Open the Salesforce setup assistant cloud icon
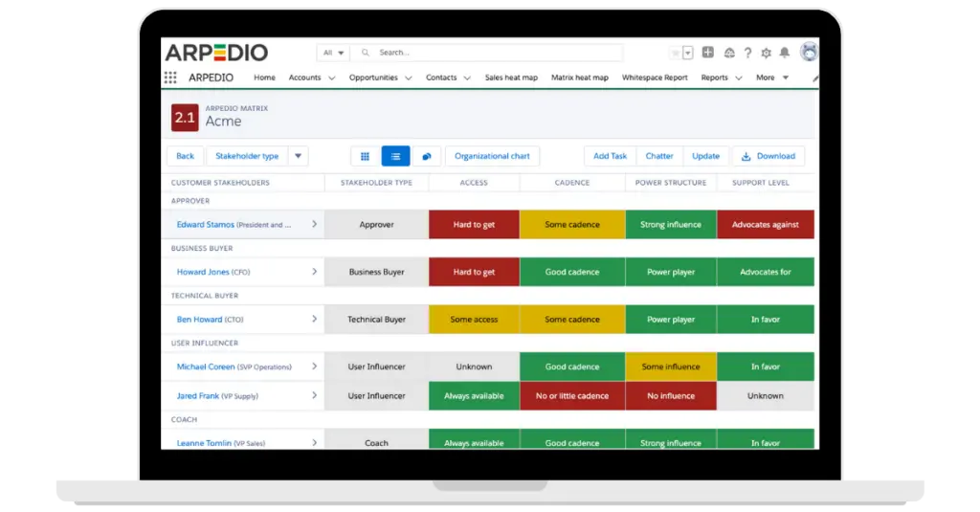Image resolution: width=980 pixels, height=512 pixels. pos(729,54)
